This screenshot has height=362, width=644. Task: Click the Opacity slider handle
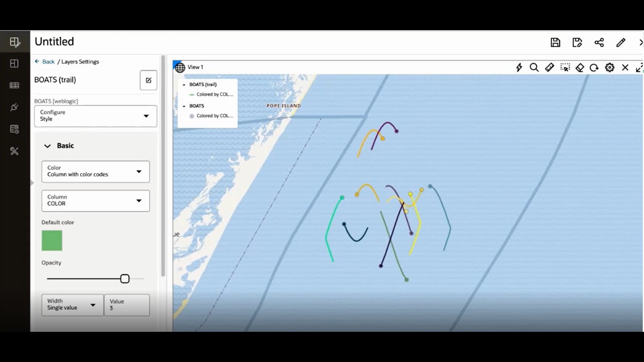(x=125, y=279)
